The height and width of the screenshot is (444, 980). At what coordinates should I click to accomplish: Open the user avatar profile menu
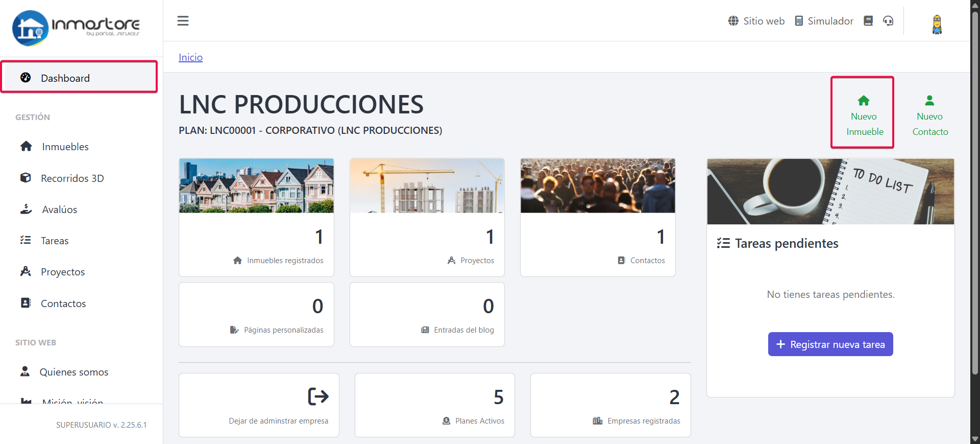click(937, 24)
